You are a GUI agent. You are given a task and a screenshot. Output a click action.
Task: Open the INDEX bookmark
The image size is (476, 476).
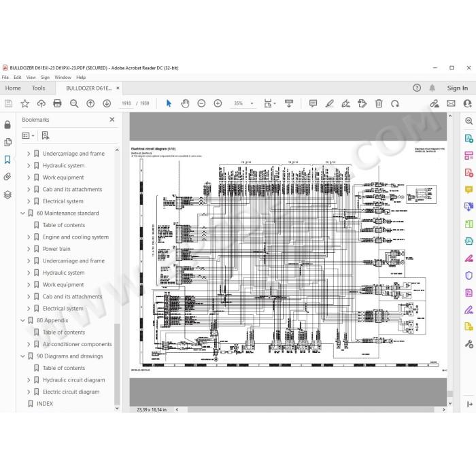click(x=45, y=404)
